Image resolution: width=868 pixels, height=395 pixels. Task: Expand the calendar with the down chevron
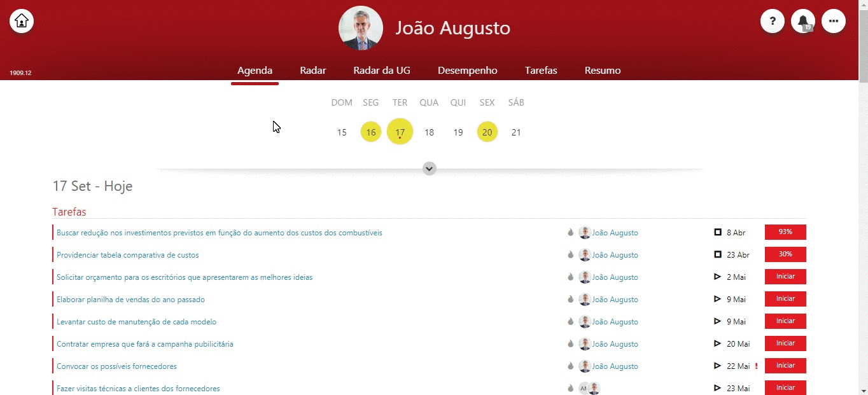tap(430, 169)
